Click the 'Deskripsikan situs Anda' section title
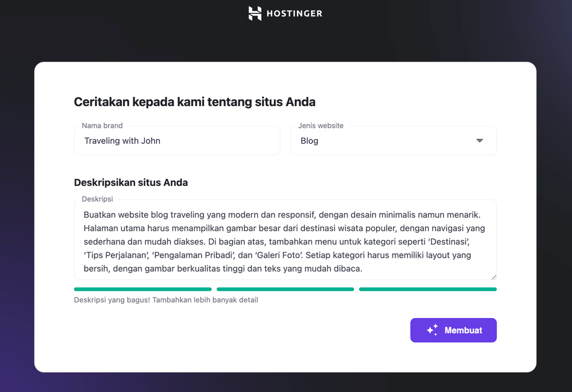Screen dimensions: 572x392 131,182
